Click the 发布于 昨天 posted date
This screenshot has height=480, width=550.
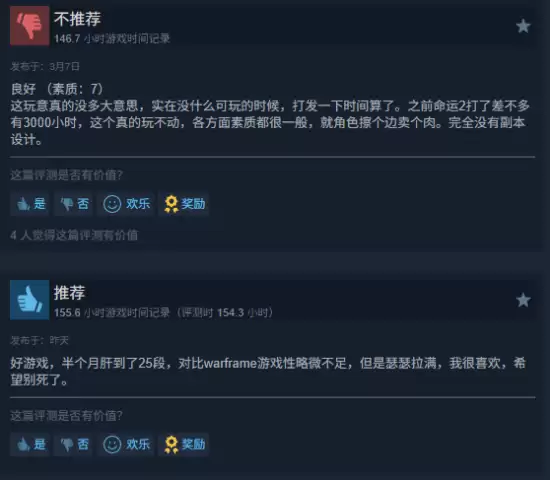40,340
